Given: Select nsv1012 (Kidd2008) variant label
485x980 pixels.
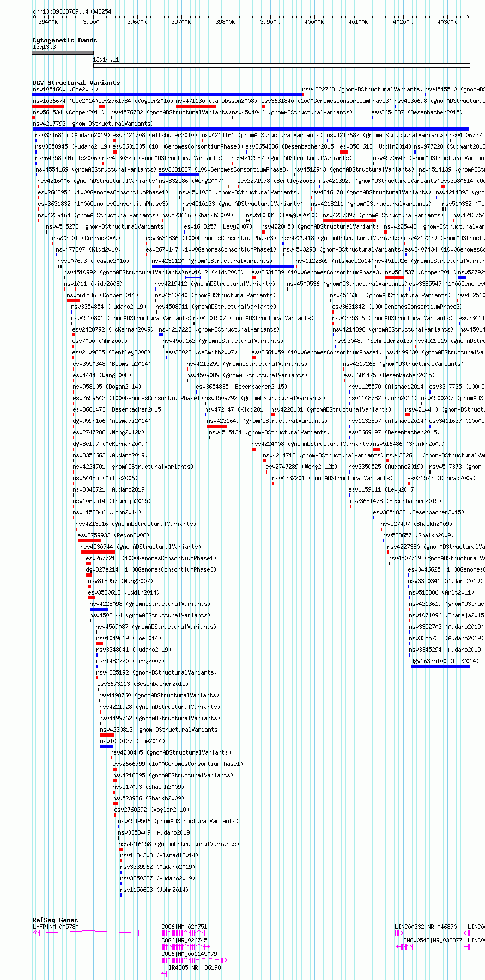Looking at the screenshot, I should pos(214,272).
